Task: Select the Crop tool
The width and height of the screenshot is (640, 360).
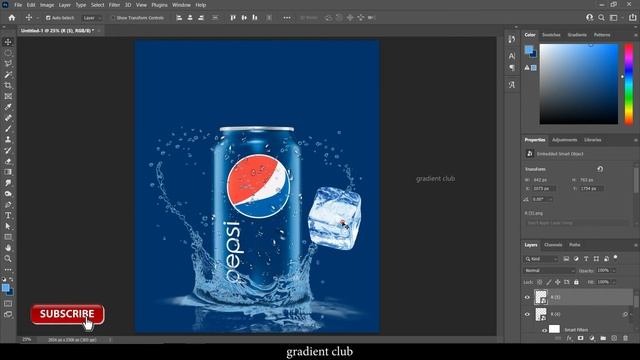Action: pos(8,85)
